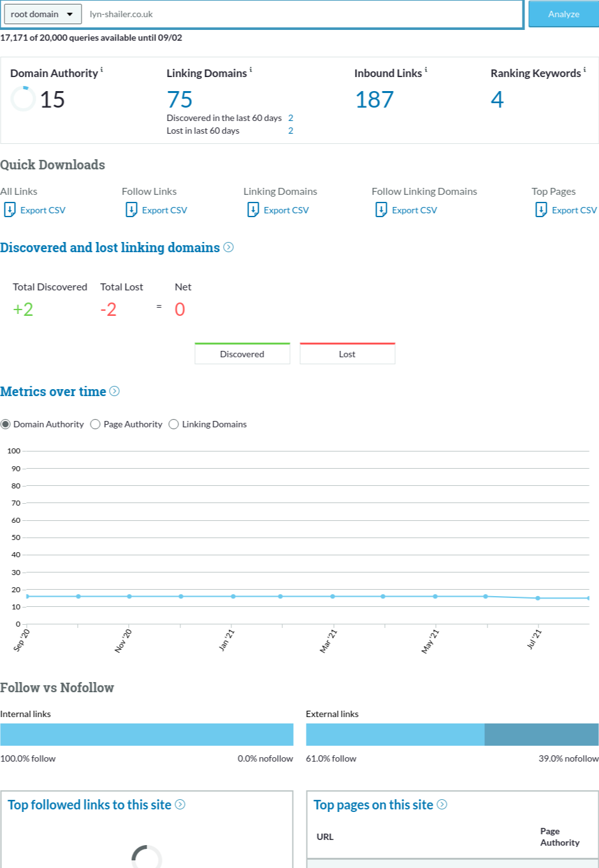Click the Top Pages export download icon
This screenshot has height=868, width=599.
pyautogui.click(x=542, y=210)
